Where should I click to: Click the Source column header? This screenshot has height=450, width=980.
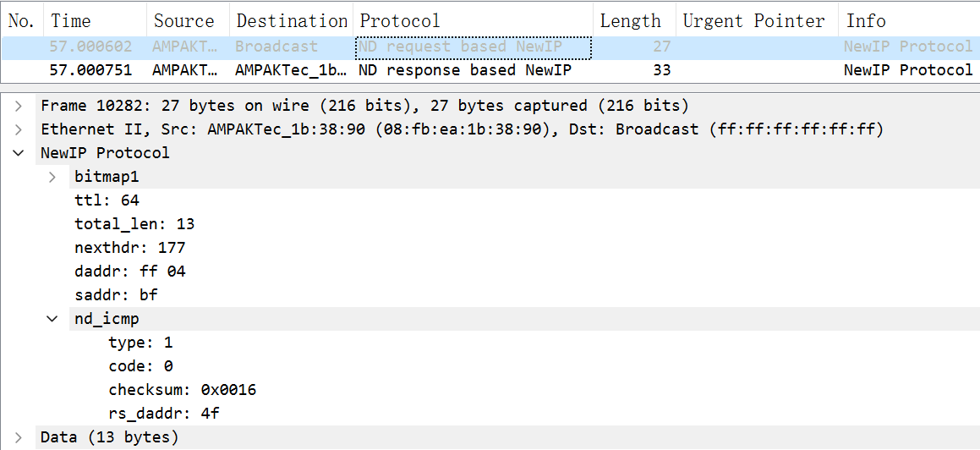point(183,21)
